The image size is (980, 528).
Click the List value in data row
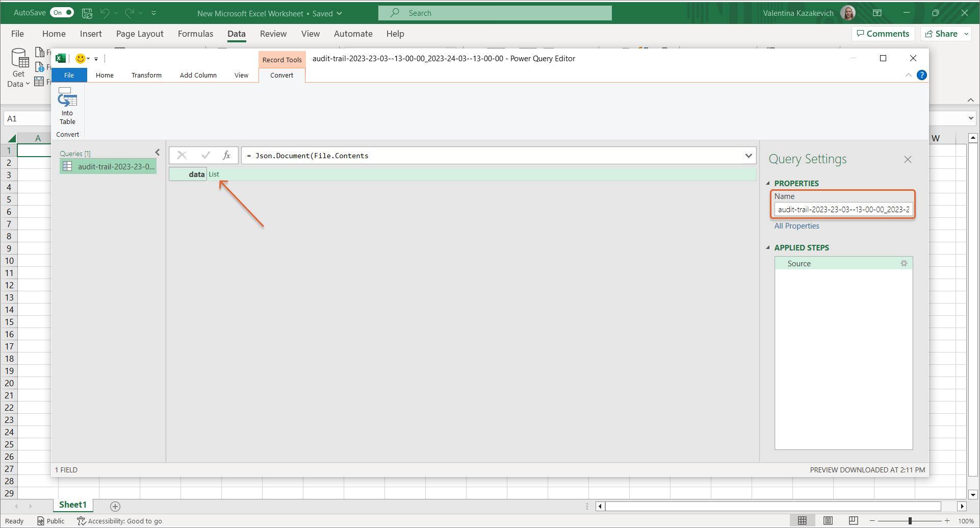coord(214,174)
